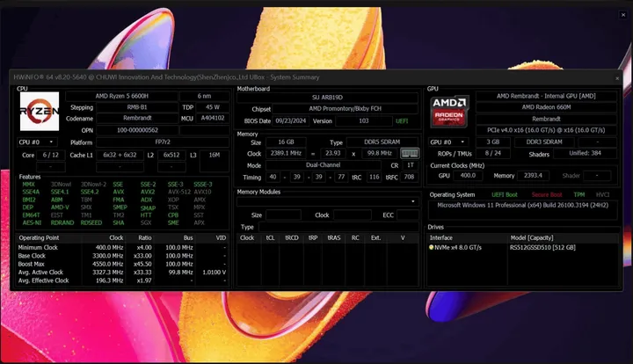Viewport: 633px width, 364px height.
Task: Click the tRAS column header in module table
Action: pyautogui.click(x=334, y=238)
